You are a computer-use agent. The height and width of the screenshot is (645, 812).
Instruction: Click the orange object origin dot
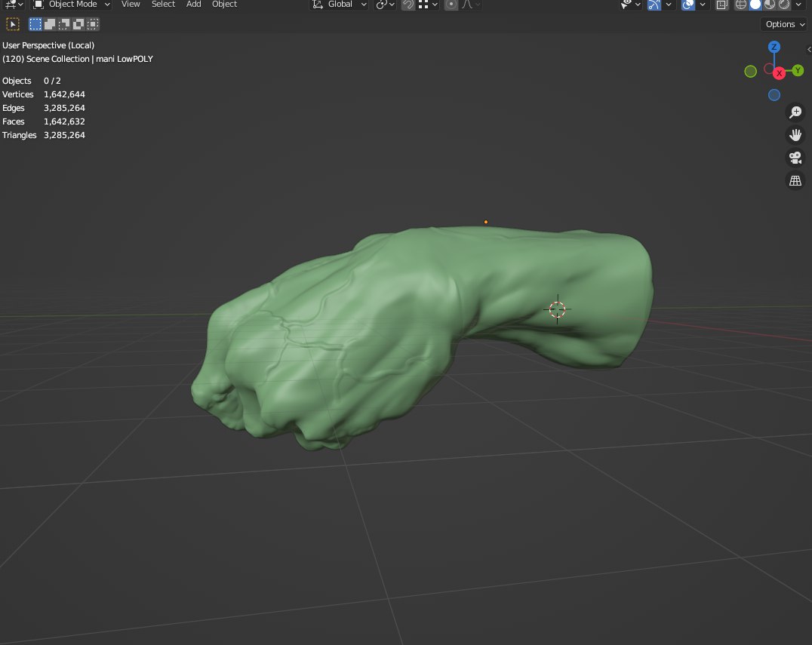coord(486,222)
